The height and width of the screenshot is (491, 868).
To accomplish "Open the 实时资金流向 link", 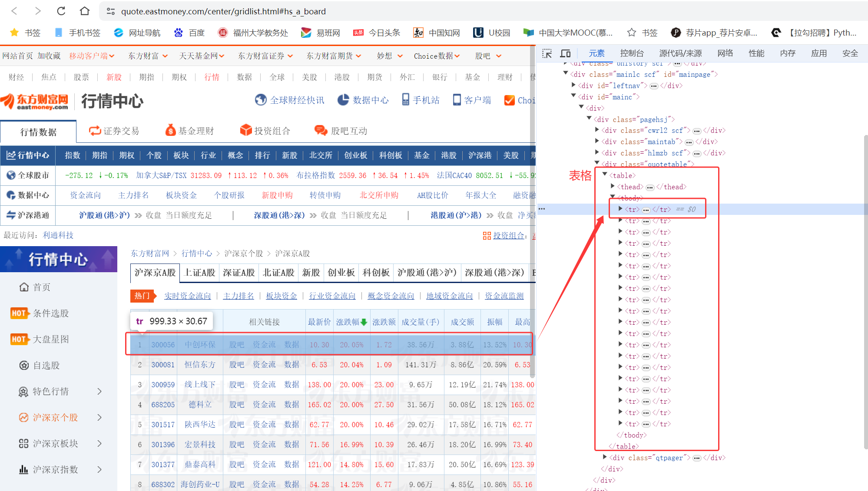I will [x=188, y=296].
